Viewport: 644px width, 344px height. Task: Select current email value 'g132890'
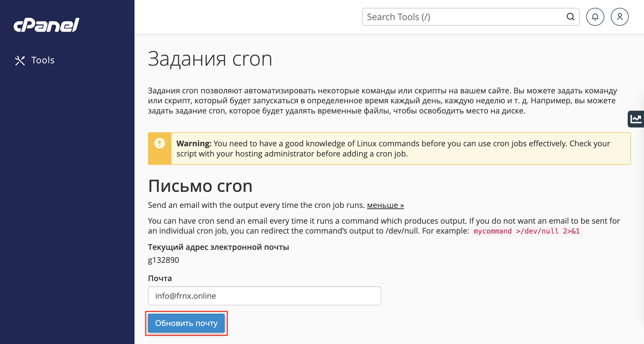point(164,260)
